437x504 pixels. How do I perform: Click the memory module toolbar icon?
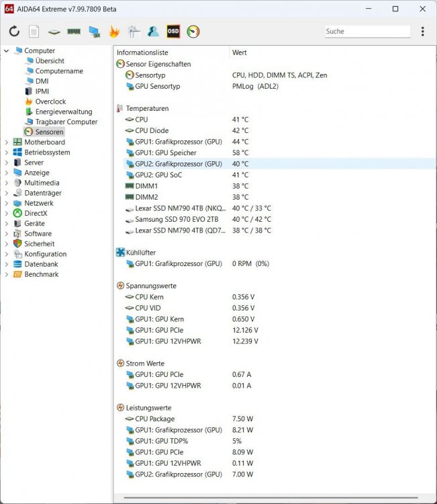74,31
